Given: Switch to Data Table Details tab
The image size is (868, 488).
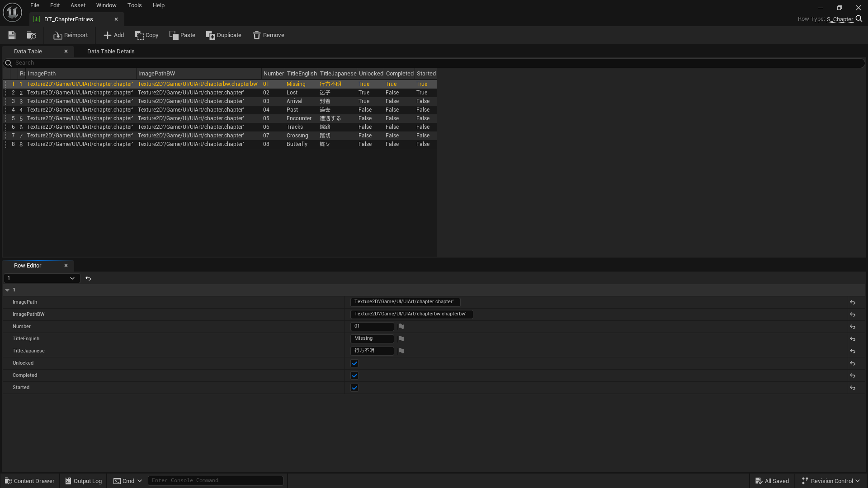Looking at the screenshot, I should click(111, 52).
